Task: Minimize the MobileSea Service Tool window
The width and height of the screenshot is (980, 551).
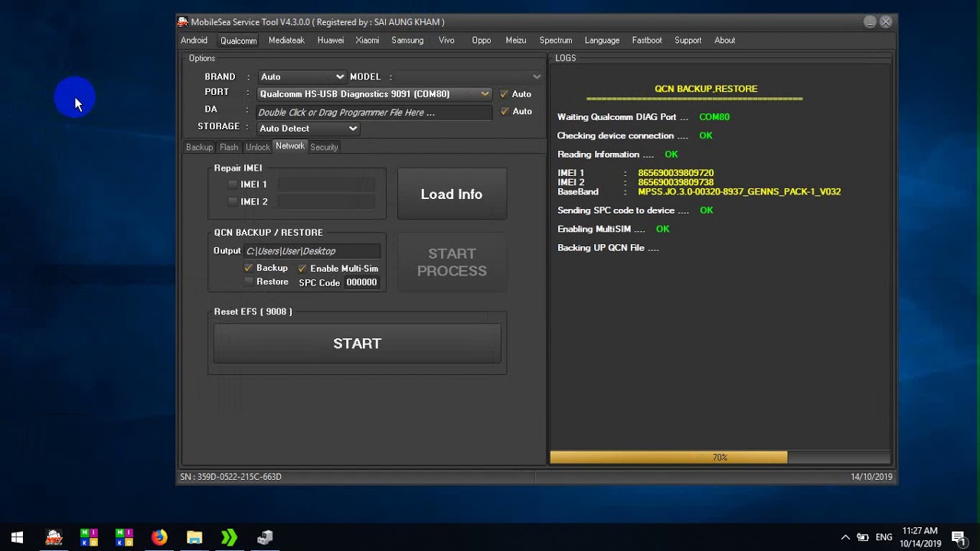Action: (x=870, y=22)
